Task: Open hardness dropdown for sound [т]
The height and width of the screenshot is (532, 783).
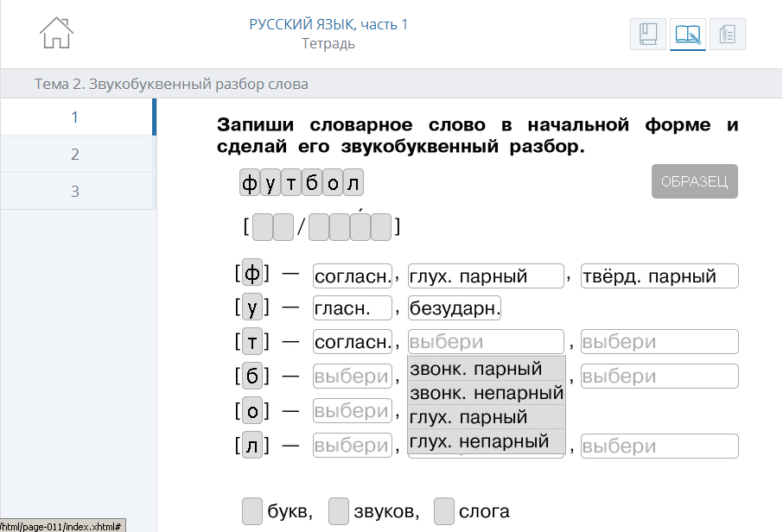Action: [x=659, y=342]
